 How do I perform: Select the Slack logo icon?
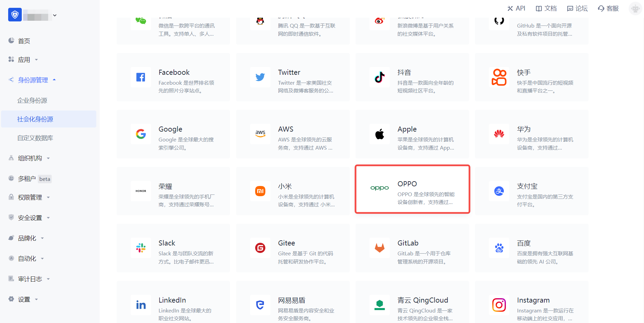[x=141, y=248]
